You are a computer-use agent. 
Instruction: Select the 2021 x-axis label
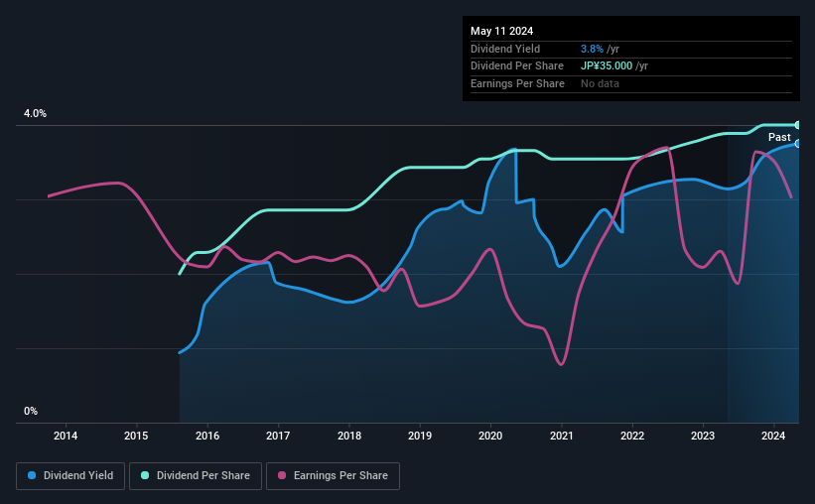pyautogui.click(x=562, y=436)
